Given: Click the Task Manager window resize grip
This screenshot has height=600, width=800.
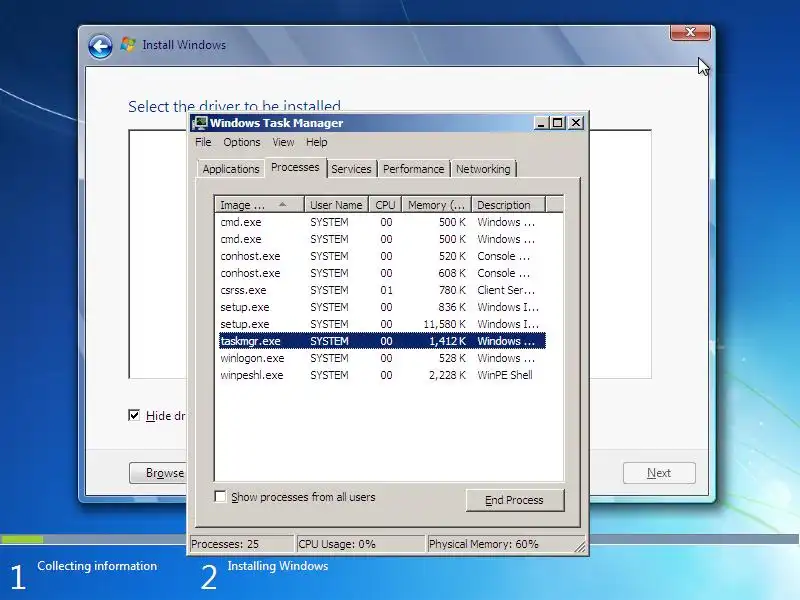Looking at the screenshot, I should 581,547.
